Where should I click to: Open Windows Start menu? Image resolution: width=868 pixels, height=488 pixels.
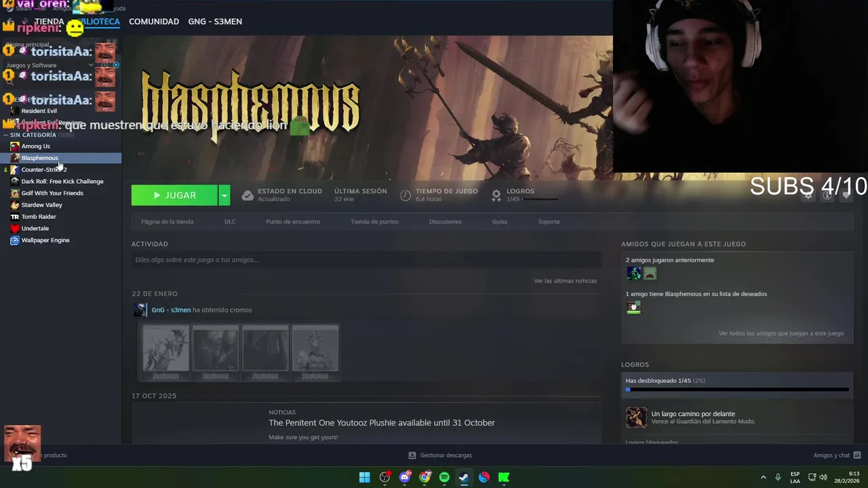[x=364, y=477]
